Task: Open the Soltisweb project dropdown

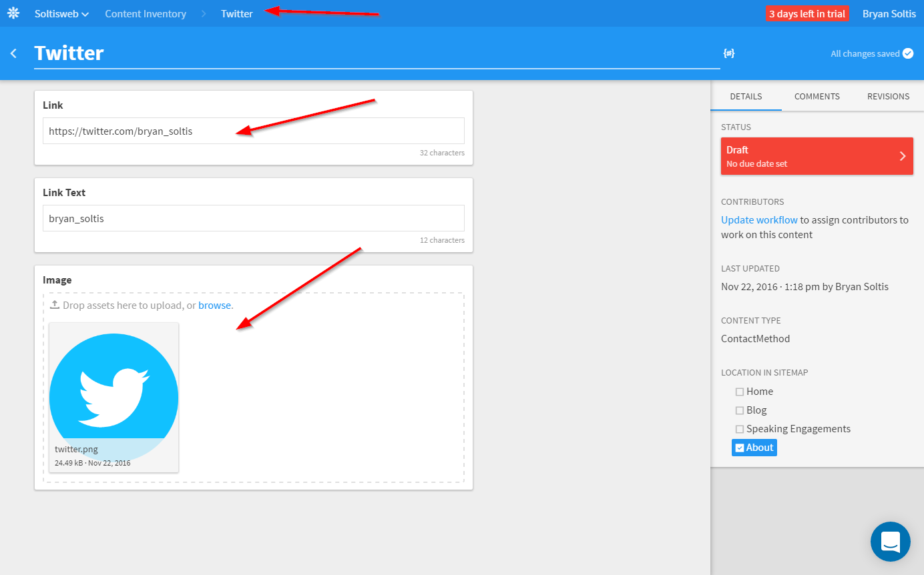Action: pos(62,13)
